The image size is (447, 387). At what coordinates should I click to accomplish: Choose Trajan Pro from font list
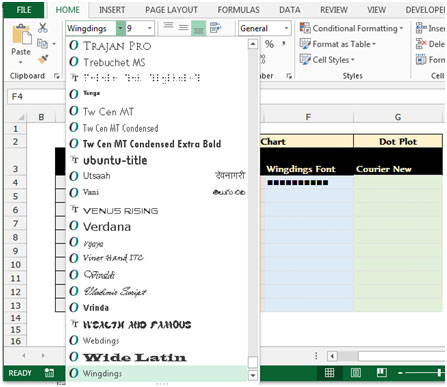(x=157, y=45)
